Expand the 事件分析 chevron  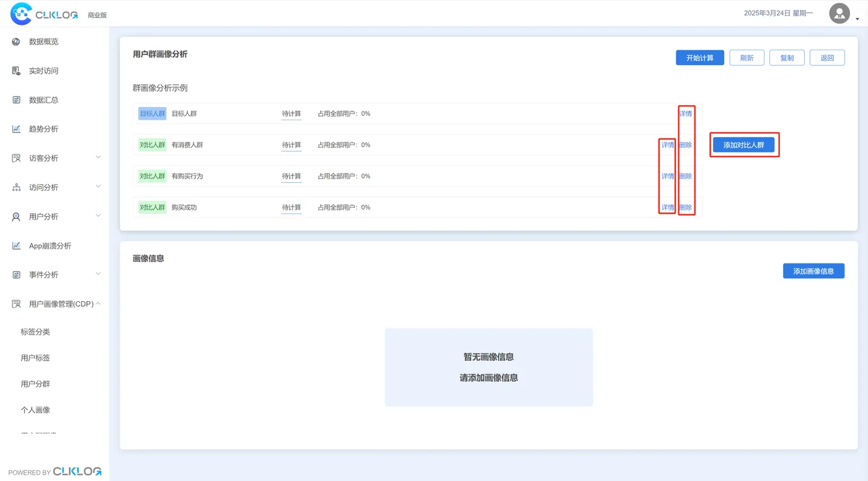[98, 274]
